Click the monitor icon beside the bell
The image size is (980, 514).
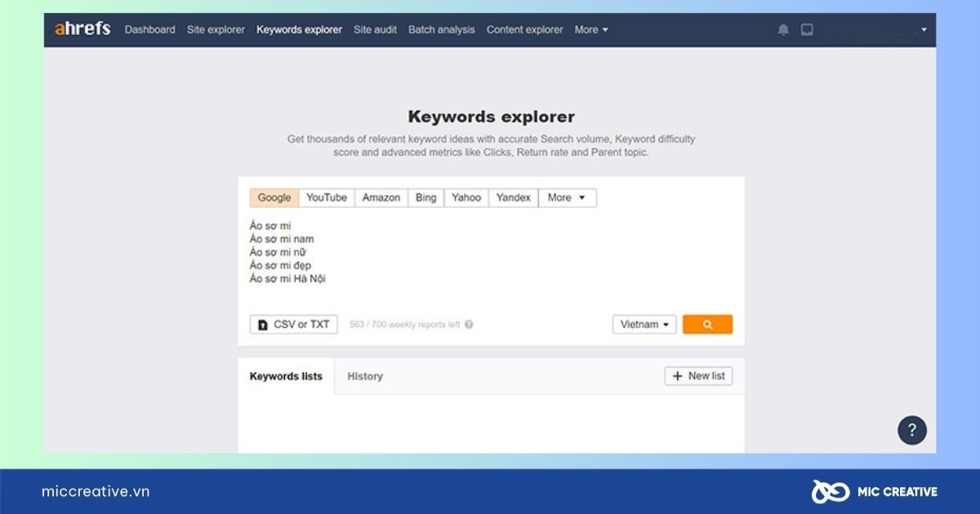(807, 29)
